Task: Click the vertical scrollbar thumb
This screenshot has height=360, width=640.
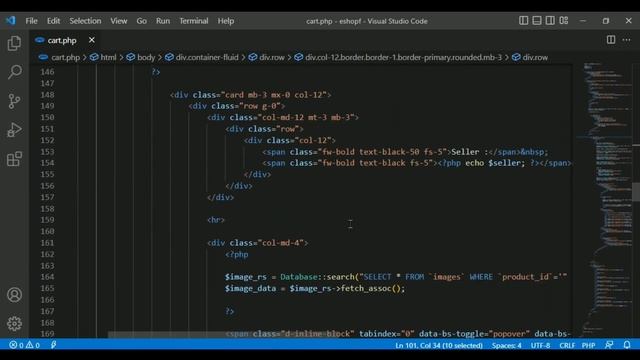Action: pyautogui.click(x=636, y=192)
